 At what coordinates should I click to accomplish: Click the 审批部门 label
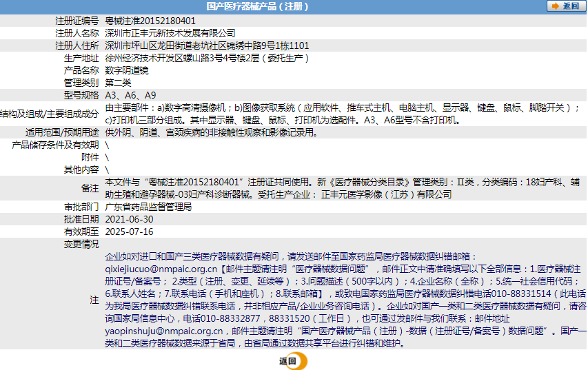click(81, 207)
